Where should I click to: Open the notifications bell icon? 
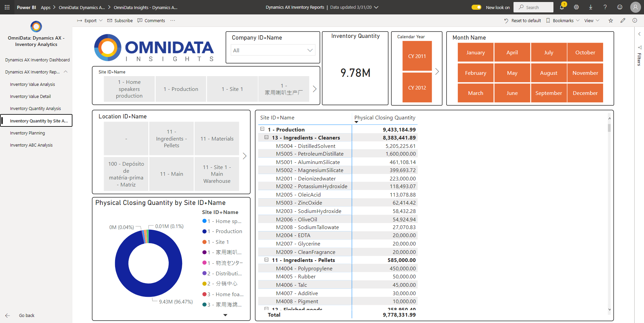[562, 7]
